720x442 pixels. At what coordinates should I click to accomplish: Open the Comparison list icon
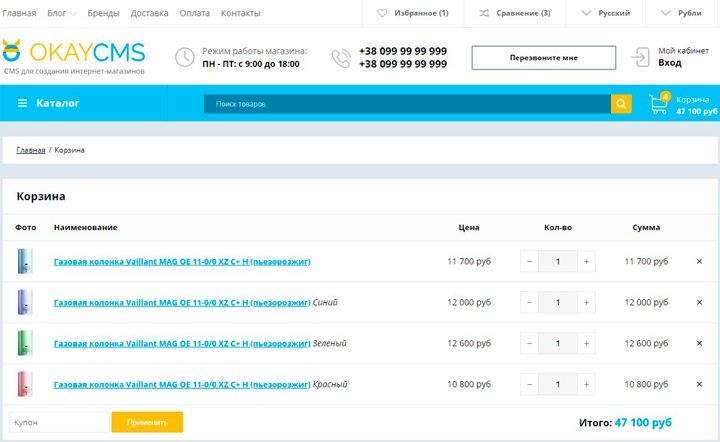(x=485, y=13)
